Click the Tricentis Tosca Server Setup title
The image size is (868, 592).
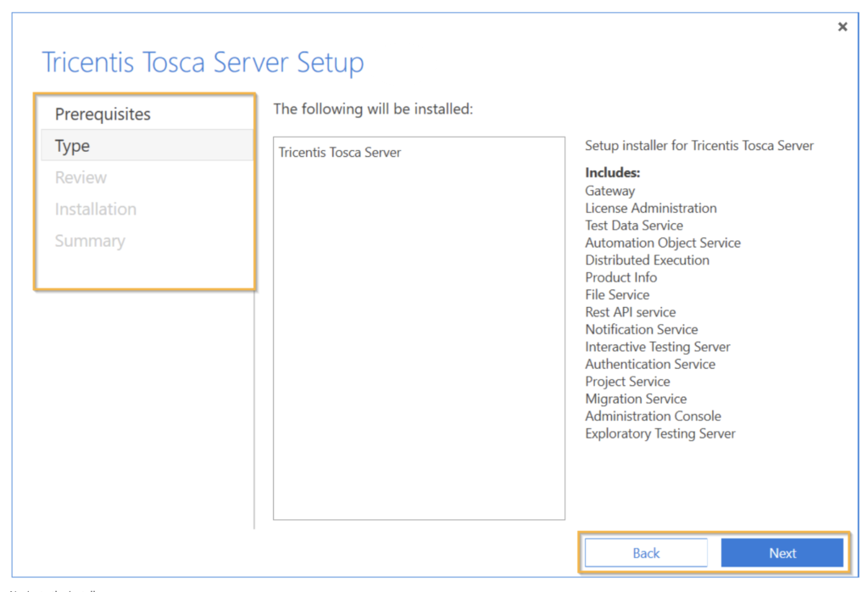pos(203,61)
